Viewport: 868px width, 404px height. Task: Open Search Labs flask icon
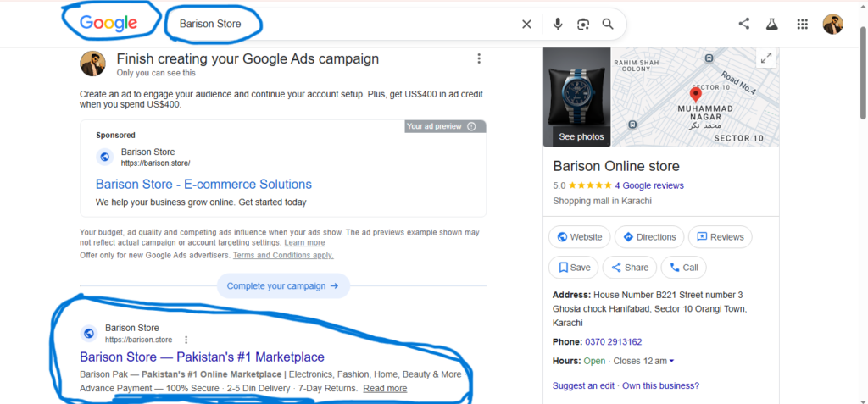click(771, 24)
